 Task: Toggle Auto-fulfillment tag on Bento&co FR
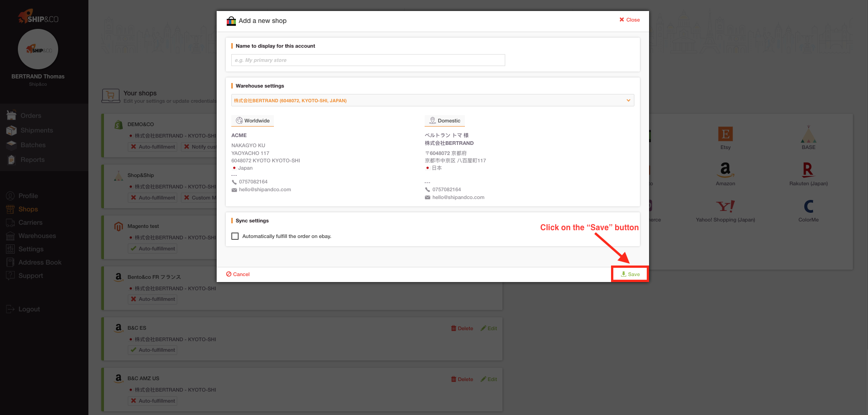[153, 299]
